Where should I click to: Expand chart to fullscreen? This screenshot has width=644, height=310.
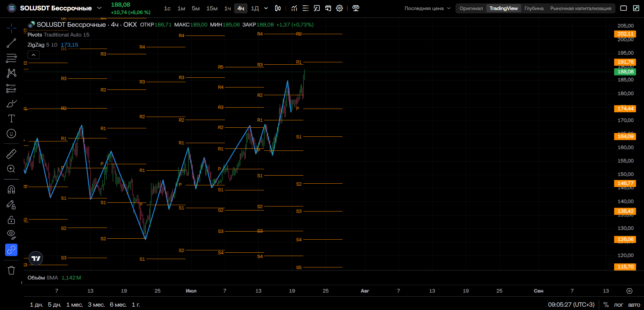coord(636,8)
